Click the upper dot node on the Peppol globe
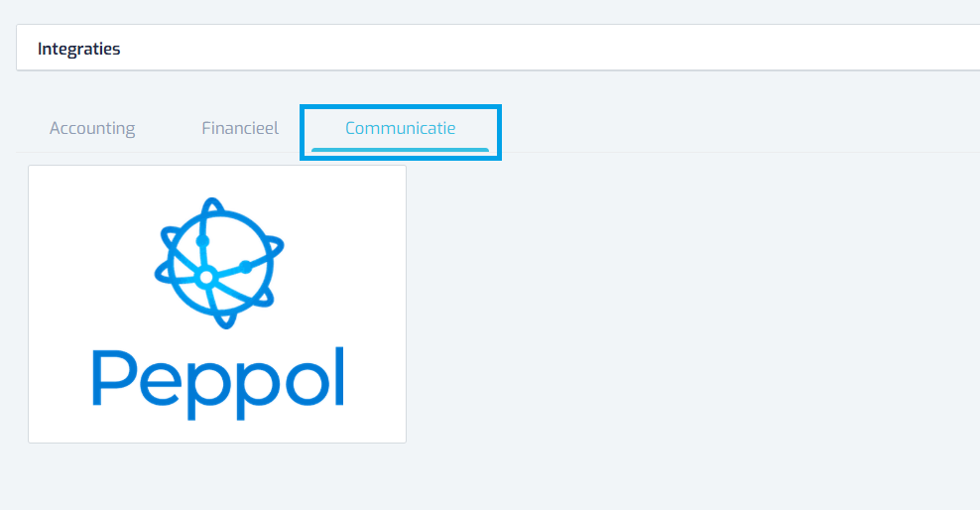980x510 pixels. (202, 241)
